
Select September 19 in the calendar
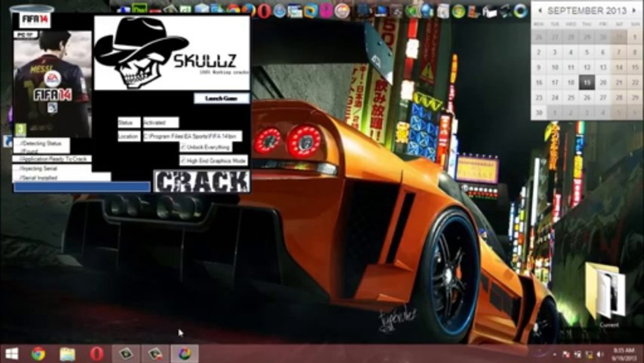tap(587, 83)
